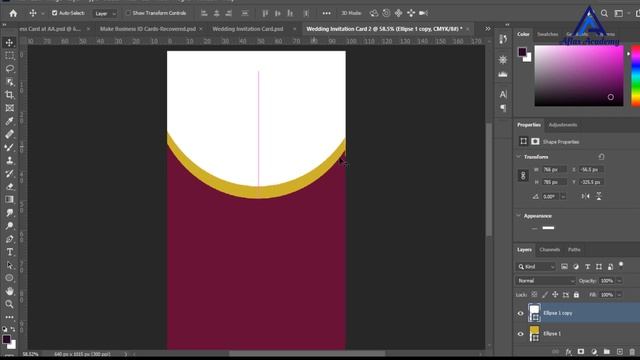The height and width of the screenshot is (360, 640).
Task: Toggle lock position
Action: [x=555, y=295]
